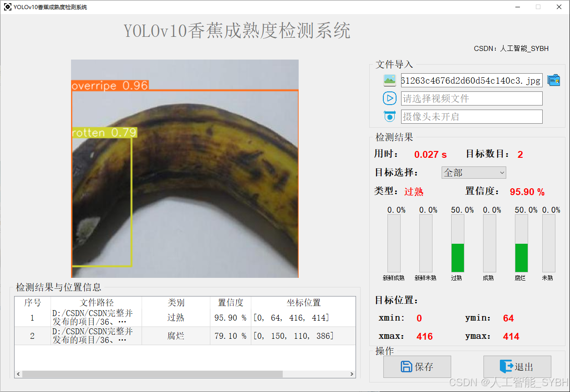Screen dimensions: 570x392
Task: Click the app icon in title bar
Action: 8,7
